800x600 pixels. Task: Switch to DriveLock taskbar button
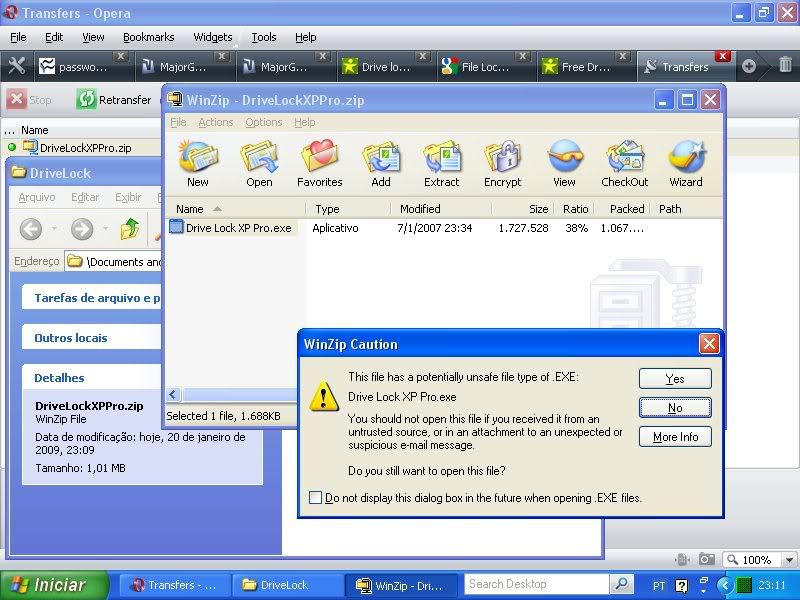[286, 585]
